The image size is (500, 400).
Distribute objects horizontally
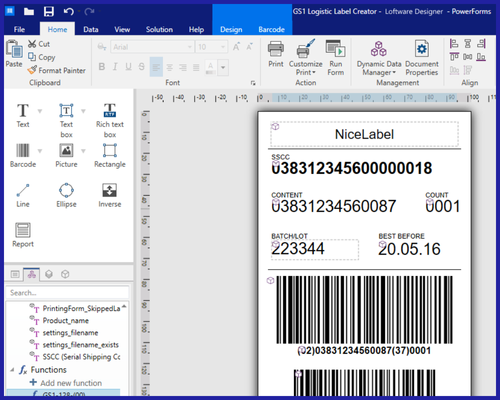[x=468, y=57]
